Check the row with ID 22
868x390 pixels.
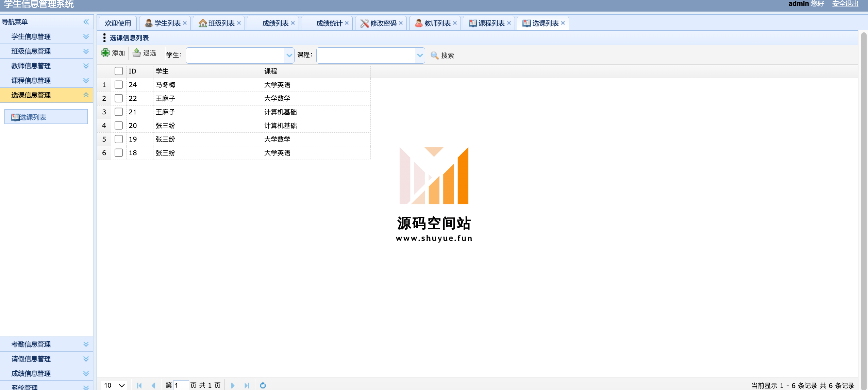[x=119, y=98]
